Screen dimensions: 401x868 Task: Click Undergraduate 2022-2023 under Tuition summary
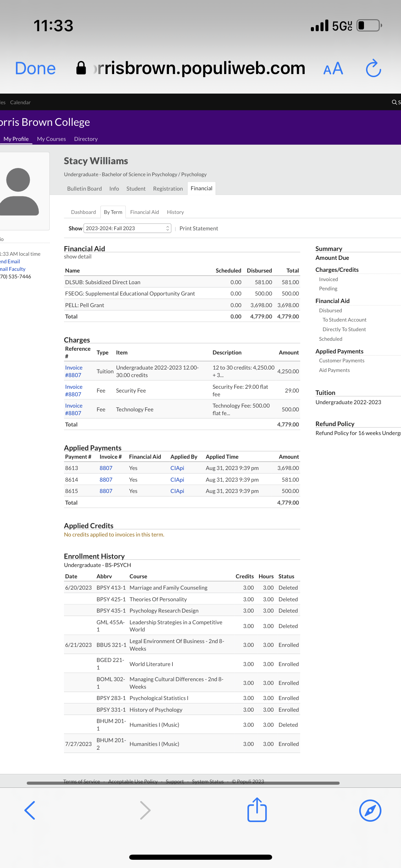348,402
